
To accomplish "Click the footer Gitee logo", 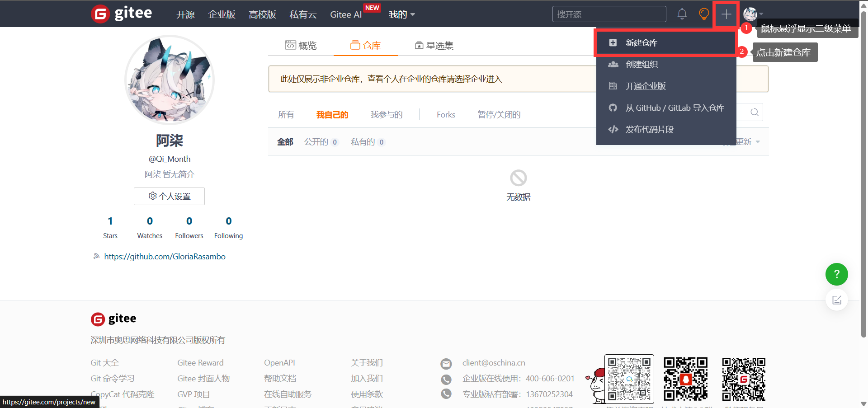I will click(113, 319).
